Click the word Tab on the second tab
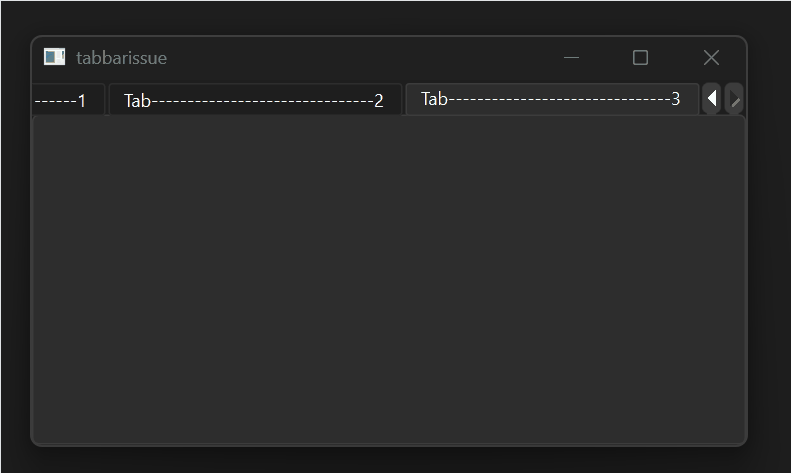Image resolution: width=791 pixels, height=473 pixels. point(137,101)
